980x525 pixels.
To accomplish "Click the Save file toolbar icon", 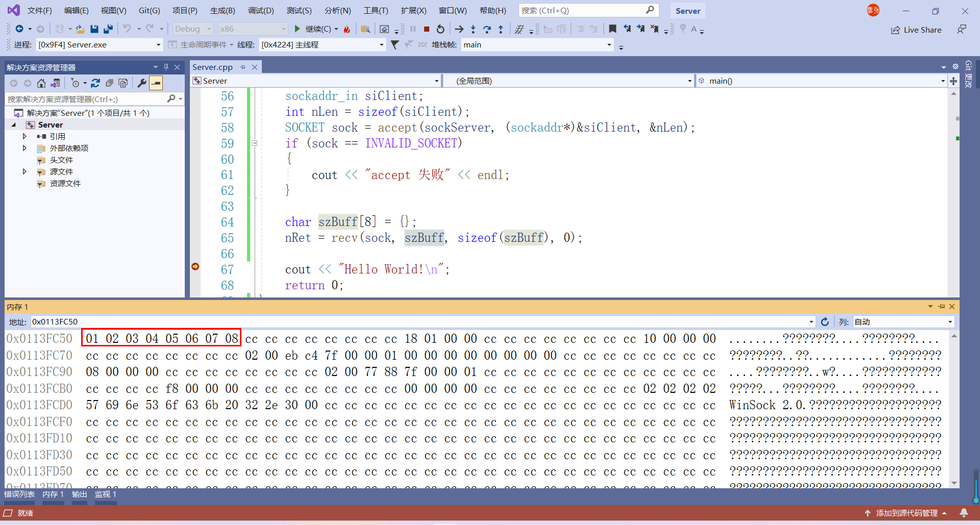I will 94,29.
